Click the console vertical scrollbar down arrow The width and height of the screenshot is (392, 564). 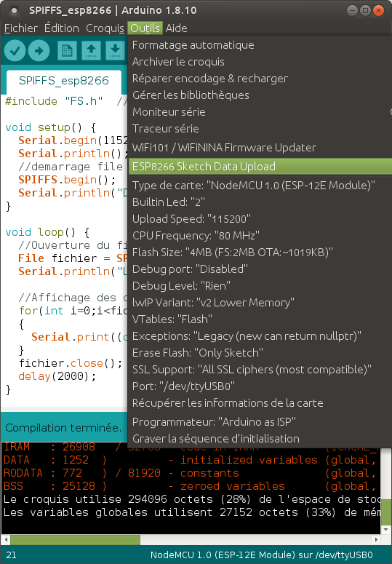click(386, 530)
